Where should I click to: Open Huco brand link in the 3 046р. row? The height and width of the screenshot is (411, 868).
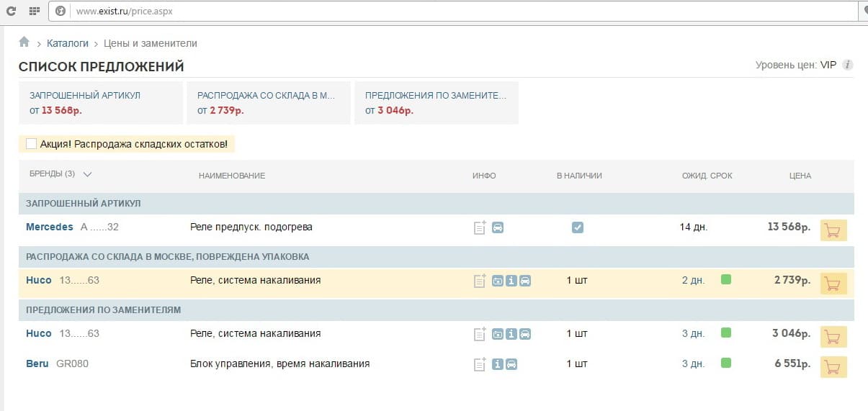[x=39, y=333]
